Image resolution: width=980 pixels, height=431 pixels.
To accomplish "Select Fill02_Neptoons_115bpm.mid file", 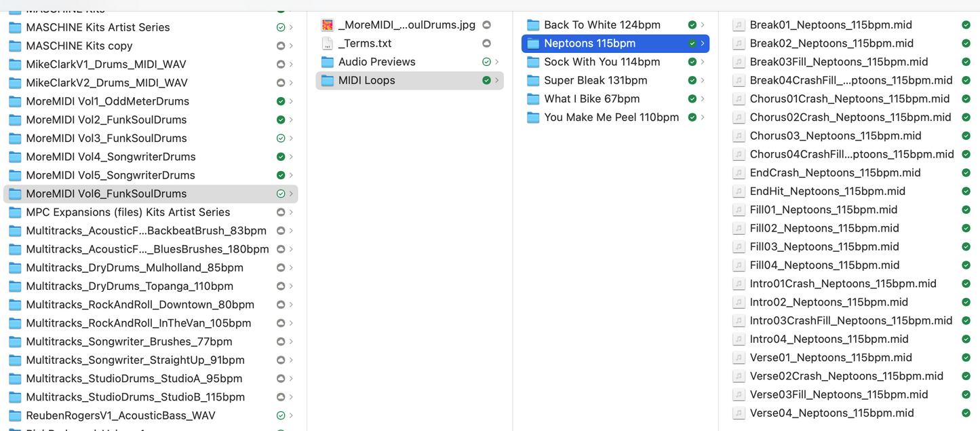I will pyautogui.click(x=824, y=228).
